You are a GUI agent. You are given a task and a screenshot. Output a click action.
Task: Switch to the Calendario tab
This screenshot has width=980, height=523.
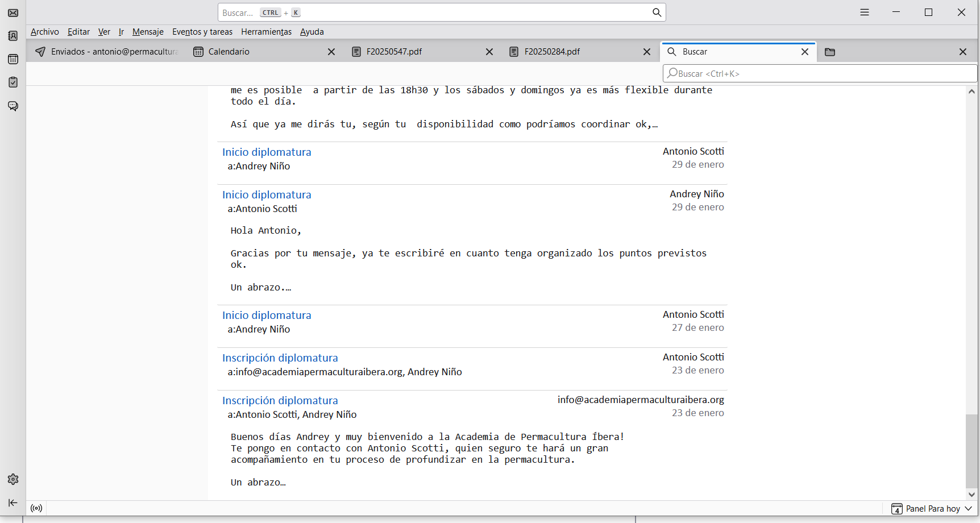(x=229, y=52)
